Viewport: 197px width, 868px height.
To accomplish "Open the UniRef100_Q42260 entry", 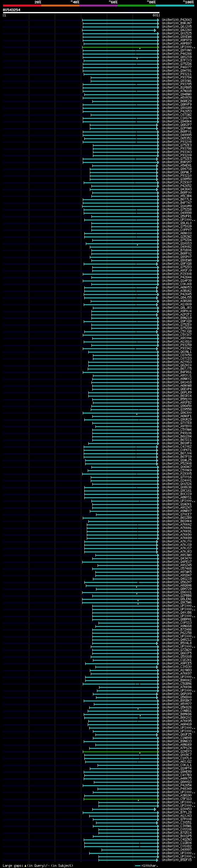I will 176,30.
